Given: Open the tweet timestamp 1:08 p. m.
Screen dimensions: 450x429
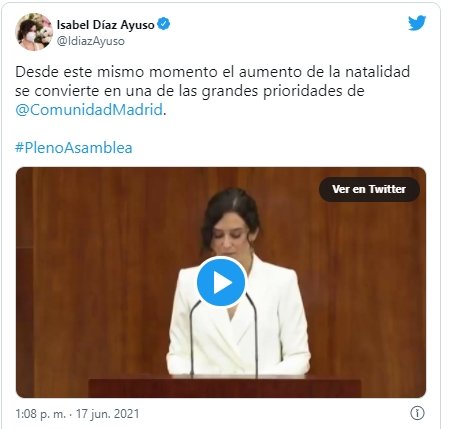Looking at the screenshot, I should click(x=41, y=414).
